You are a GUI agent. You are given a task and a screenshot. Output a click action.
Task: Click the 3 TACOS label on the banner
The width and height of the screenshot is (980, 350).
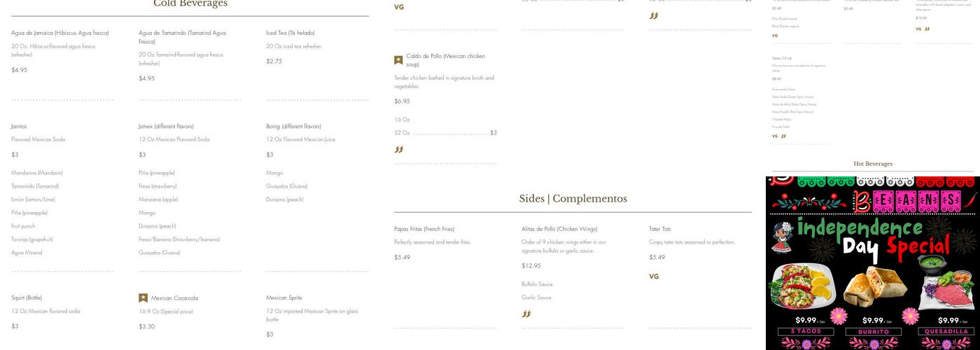click(x=805, y=331)
